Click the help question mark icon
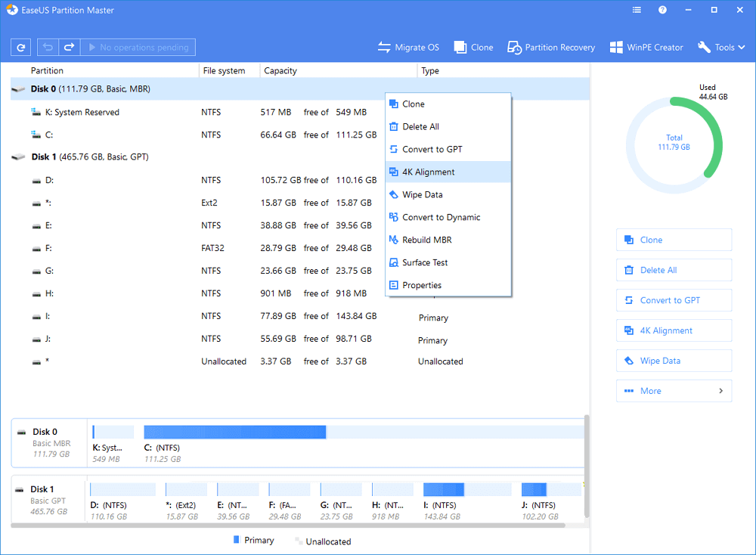 tap(662, 11)
